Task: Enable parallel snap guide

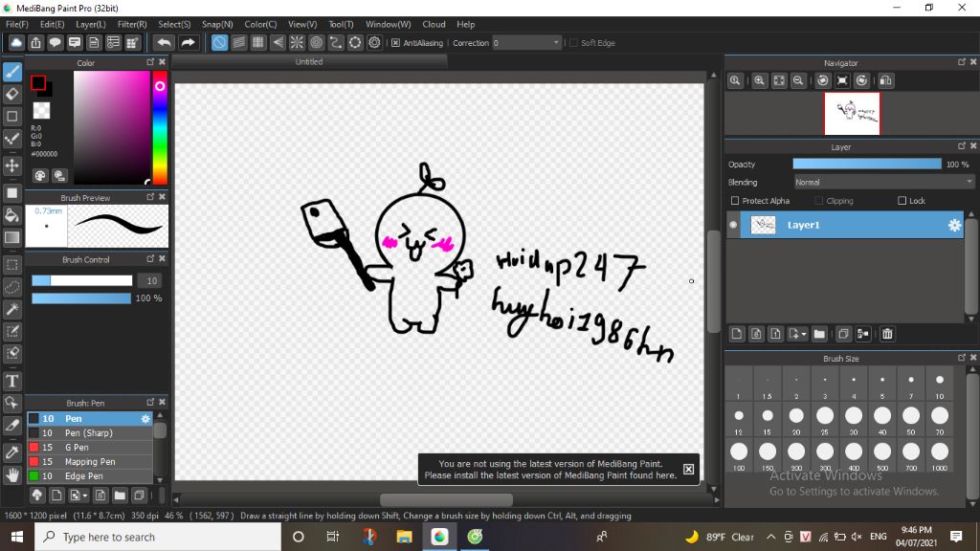Action: click(238, 42)
